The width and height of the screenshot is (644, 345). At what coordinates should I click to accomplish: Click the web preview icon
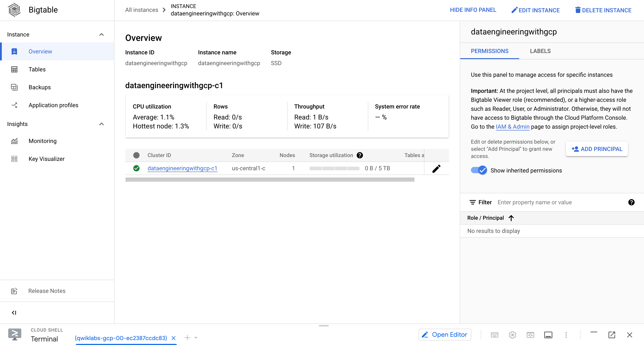pos(530,335)
